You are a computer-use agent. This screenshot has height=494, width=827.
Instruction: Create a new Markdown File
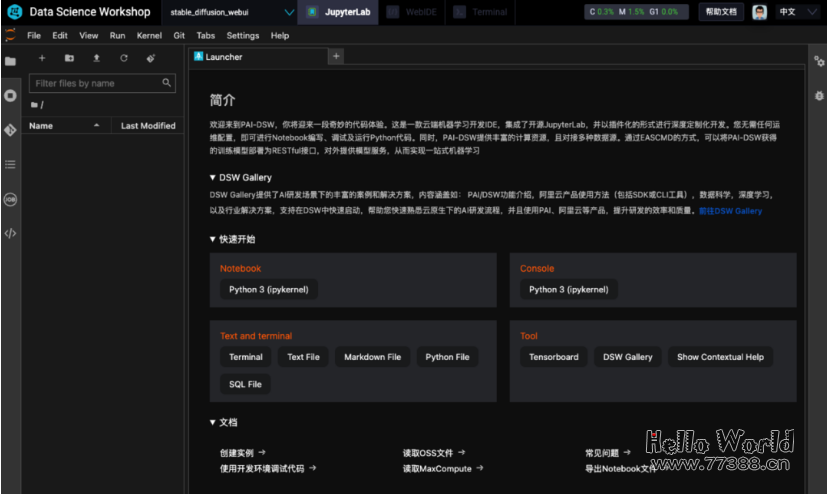click(372, 357)
